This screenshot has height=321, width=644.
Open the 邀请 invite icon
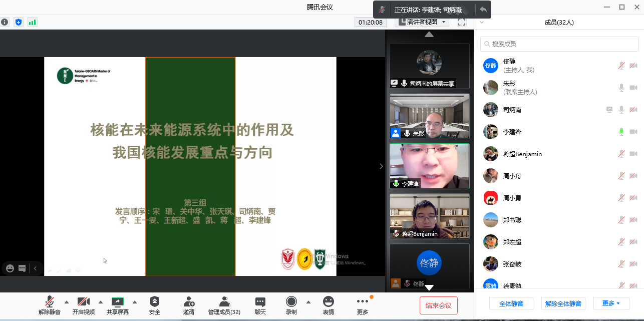[x=189, y=301]
